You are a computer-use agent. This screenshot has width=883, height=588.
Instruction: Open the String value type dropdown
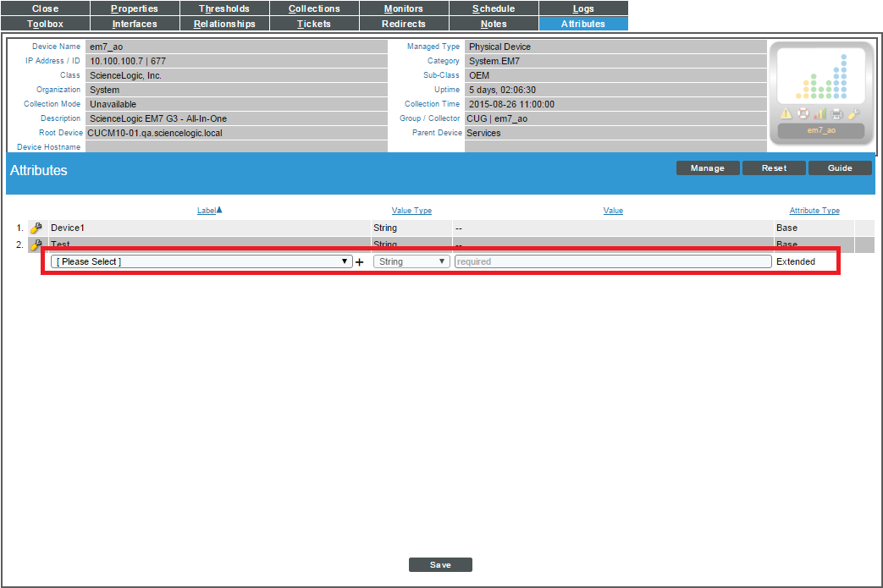pyautogui.click(x=411, y=261)
